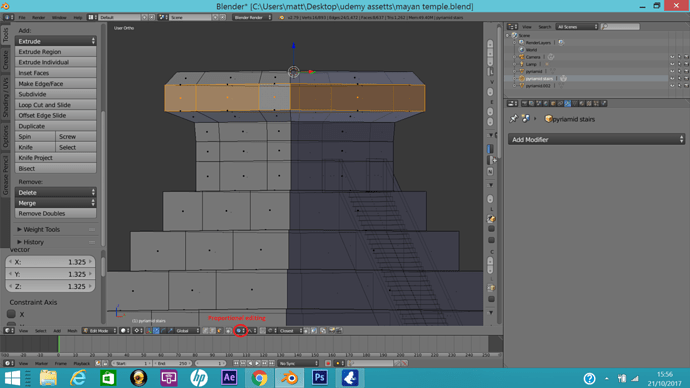Hide the Camera with its eye icon
Screen dimensions: 690x388
pos(672,57)
